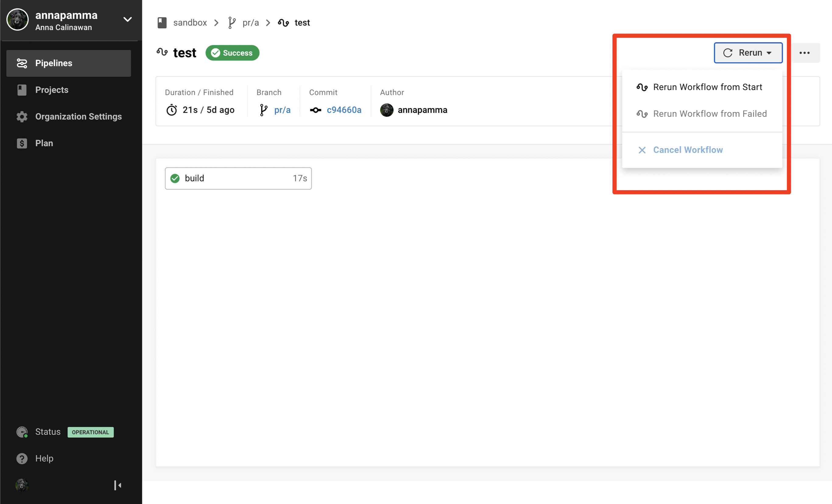832x504 pixels.
Task: Click the green Success status badge
Action: click(x=232, y=53)
